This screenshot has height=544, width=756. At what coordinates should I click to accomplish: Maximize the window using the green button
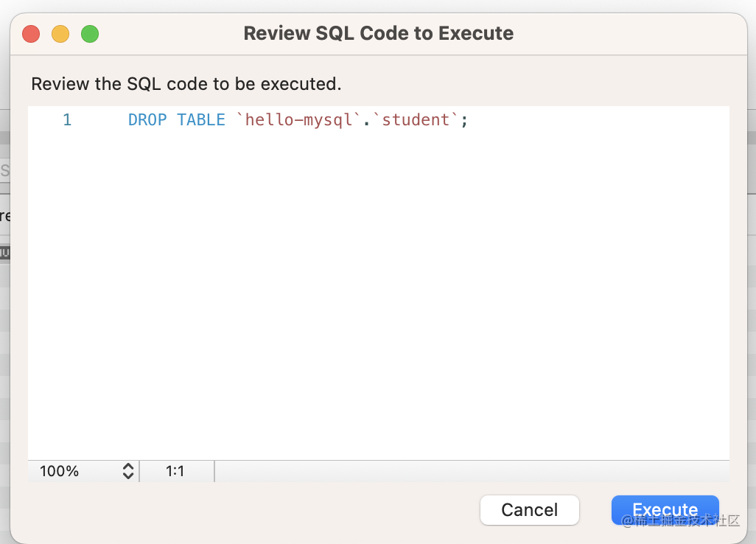pos(90,34)
